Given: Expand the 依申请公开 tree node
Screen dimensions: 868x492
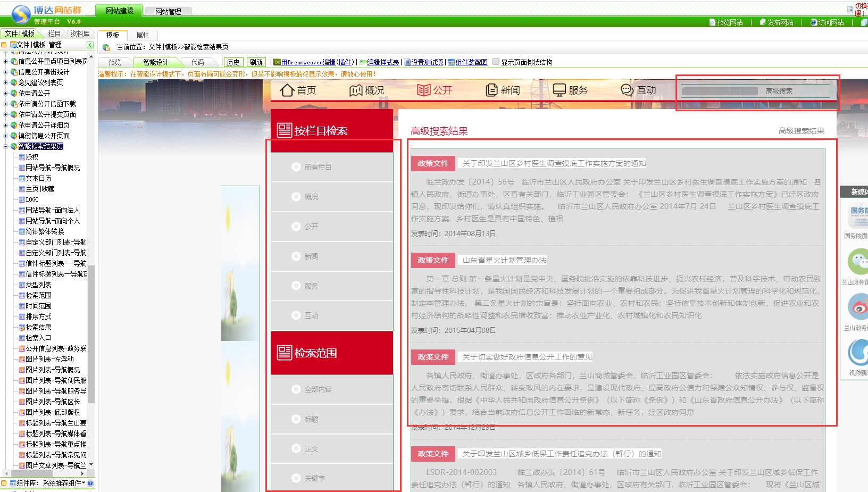Looking at the screenshot, I should point(6,93).
